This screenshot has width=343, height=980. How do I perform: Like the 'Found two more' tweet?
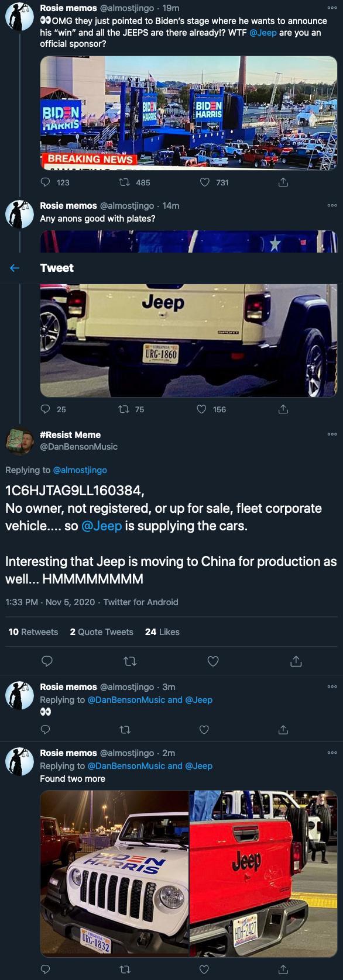[204, 970]
